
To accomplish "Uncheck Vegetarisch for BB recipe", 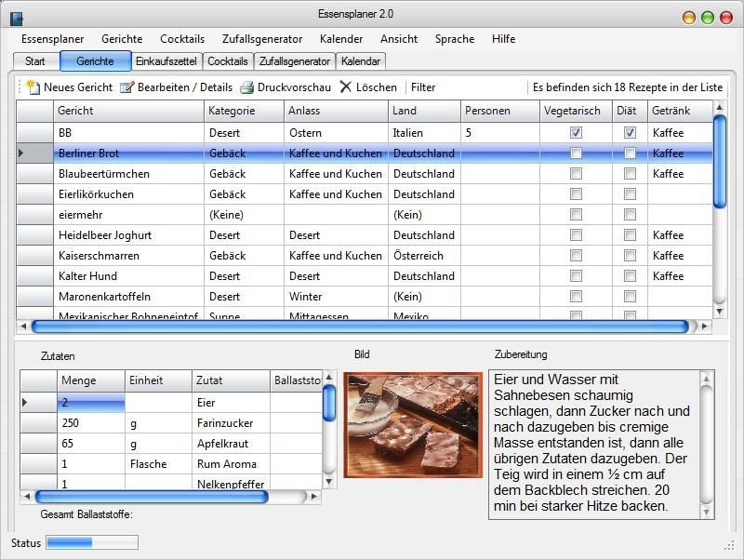I will point(576,133).
